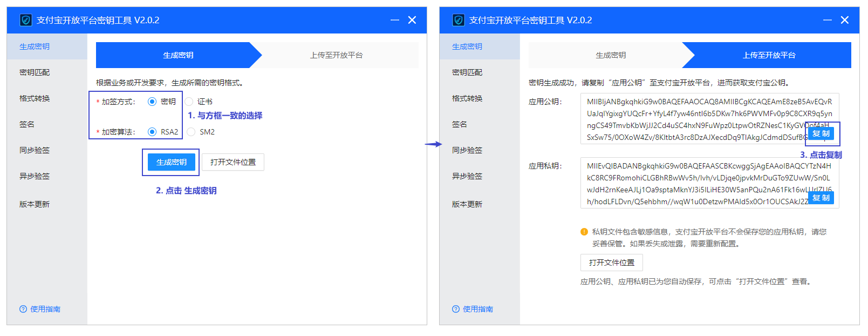Open 签名 in left window sidebar
The height and width of the screenshot is (336, 868).
(x=47, y=124)
